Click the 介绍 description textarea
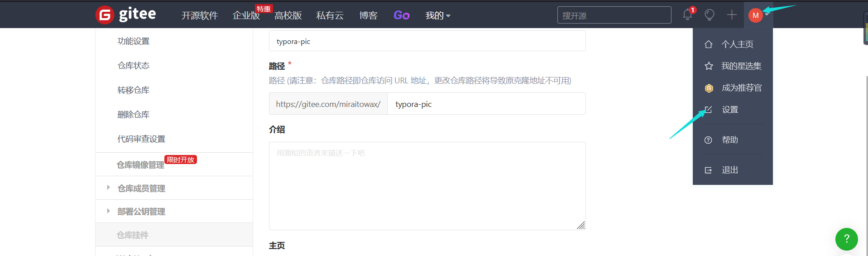 [427, 186]
